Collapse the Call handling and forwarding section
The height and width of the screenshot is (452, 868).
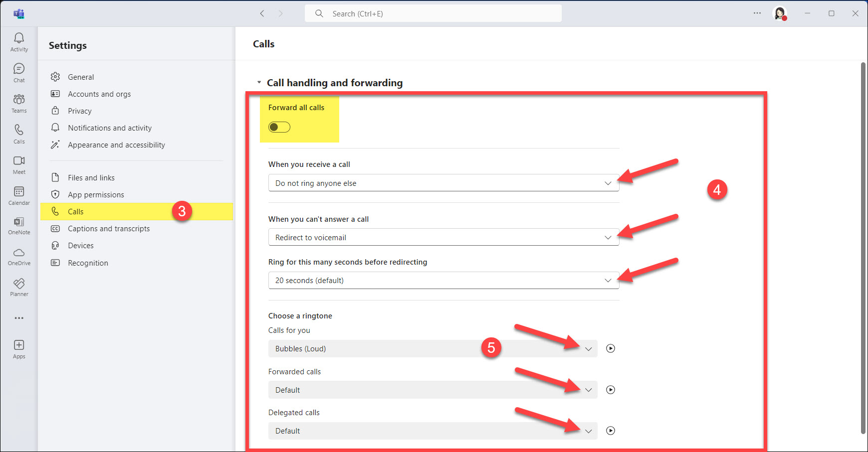click(259, 82)
